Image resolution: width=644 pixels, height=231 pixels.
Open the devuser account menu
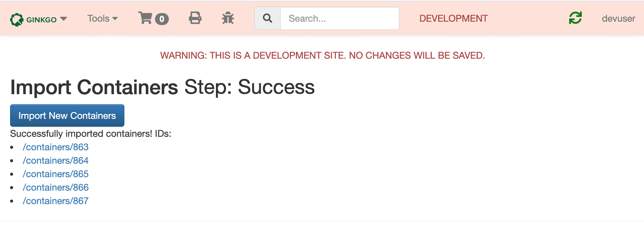618,18
